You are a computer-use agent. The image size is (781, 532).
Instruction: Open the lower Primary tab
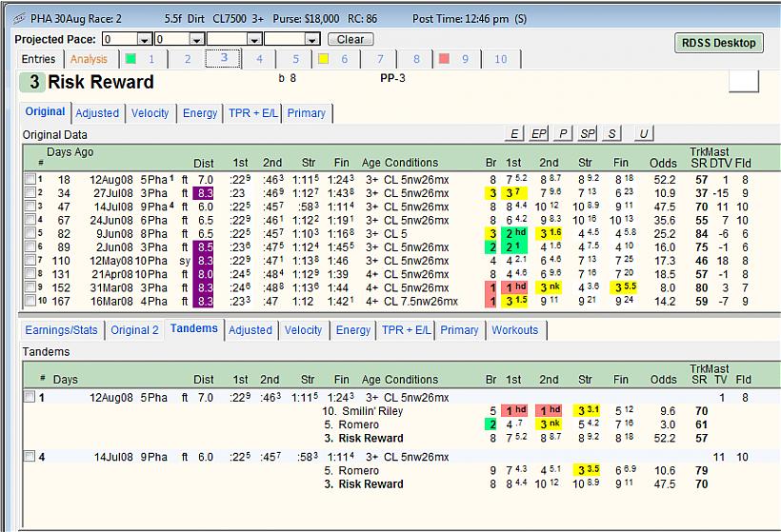tap(459, 330)
